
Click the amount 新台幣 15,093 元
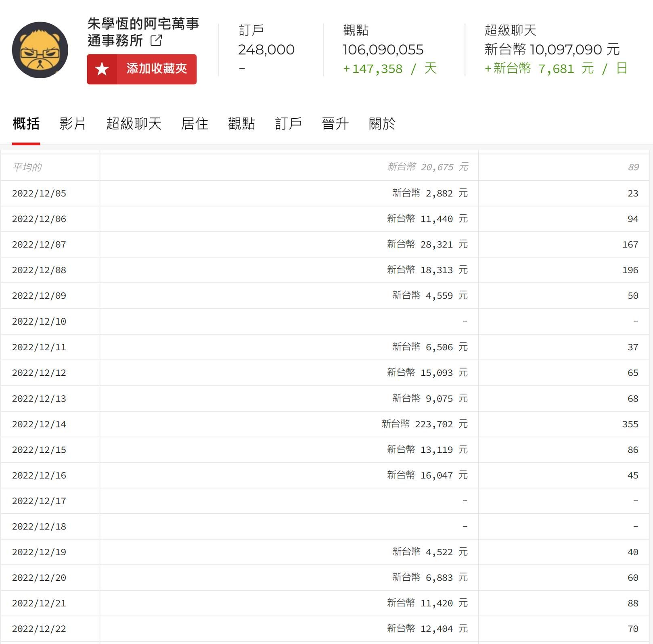pos(427,373)
